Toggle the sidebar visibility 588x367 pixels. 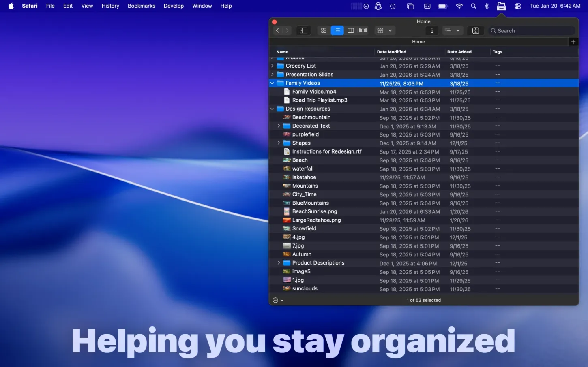(x=303, y=30)
